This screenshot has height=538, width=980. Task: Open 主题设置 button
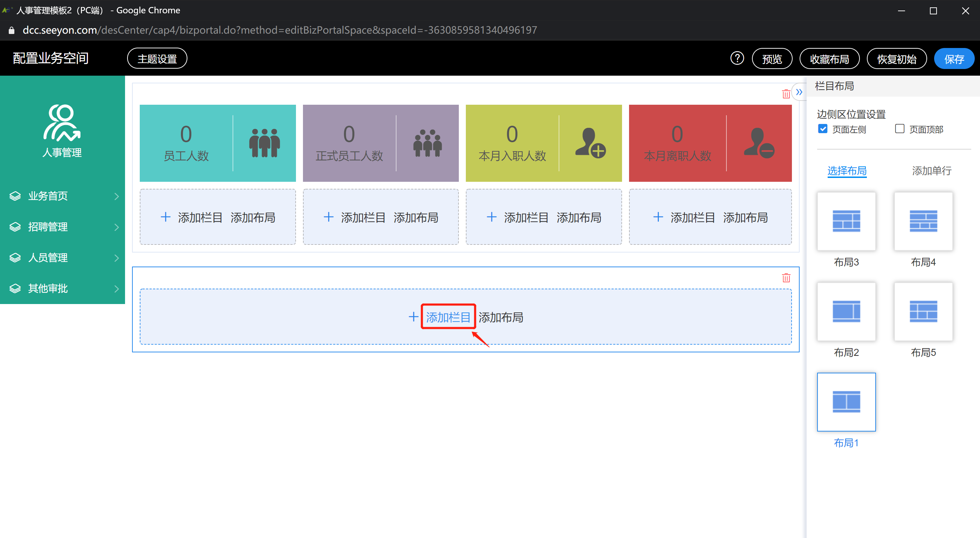click(x=157, y=58)
